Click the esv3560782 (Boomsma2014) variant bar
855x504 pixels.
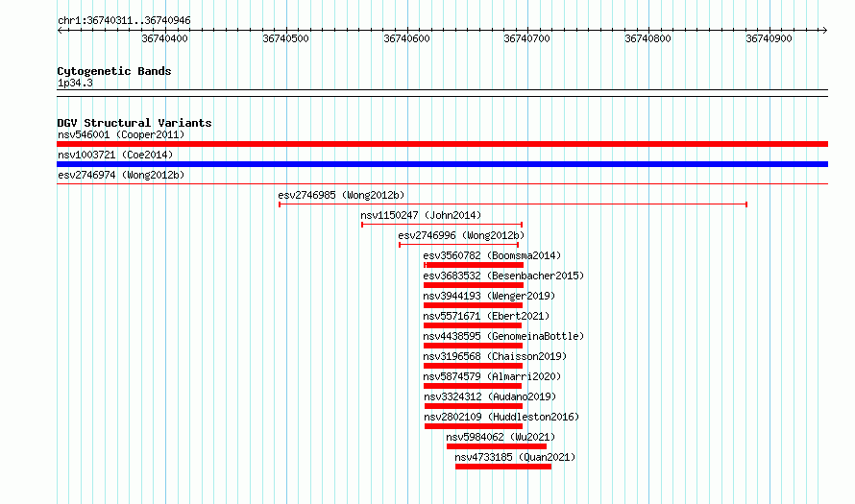[x=474, y=265]
